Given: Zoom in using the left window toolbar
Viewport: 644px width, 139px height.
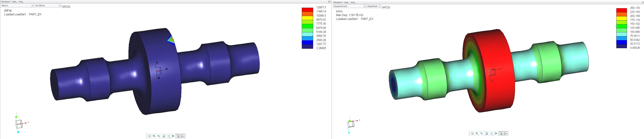Looking at the screenshot, I should point(154,136).
